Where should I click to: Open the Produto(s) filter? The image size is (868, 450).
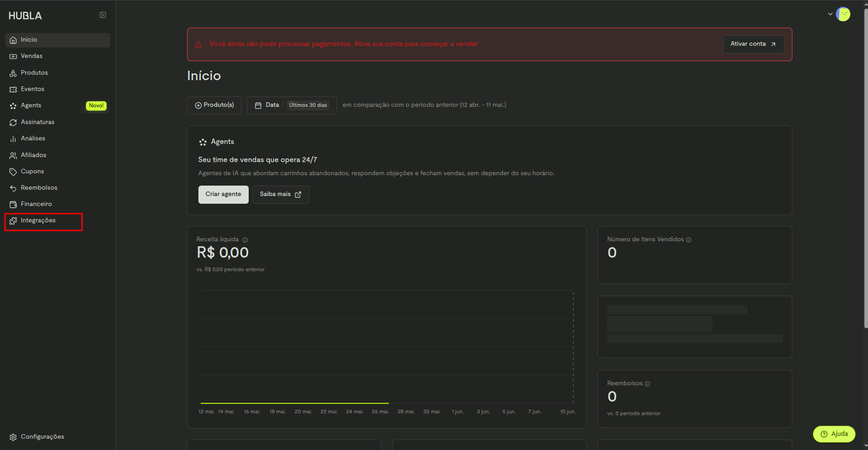coord(214,105)
